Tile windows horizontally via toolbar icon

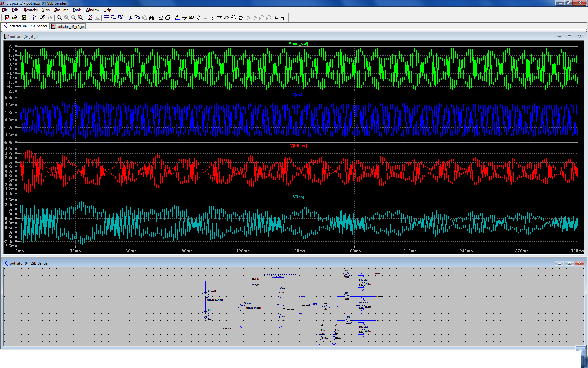coord(107,18)
